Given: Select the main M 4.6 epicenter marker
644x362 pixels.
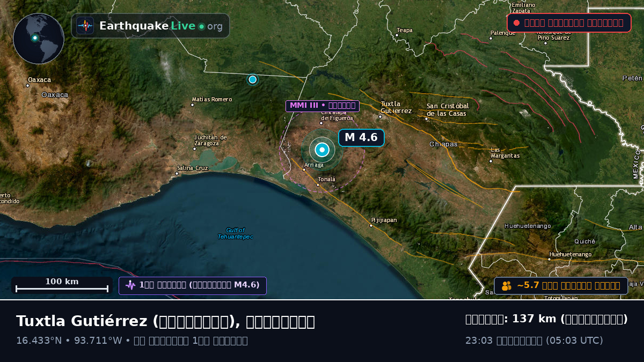Looking at the screenshot, I should (x=322, y=150).
